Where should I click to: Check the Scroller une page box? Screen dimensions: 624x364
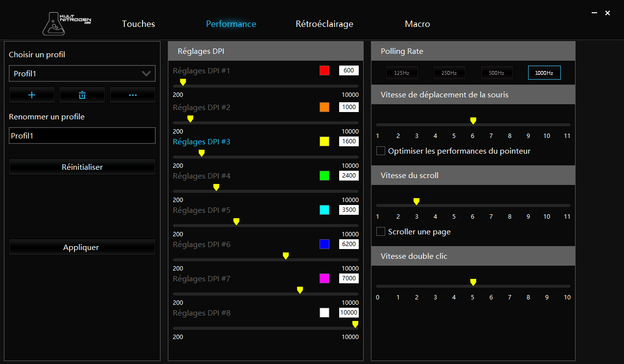(381, 231)
